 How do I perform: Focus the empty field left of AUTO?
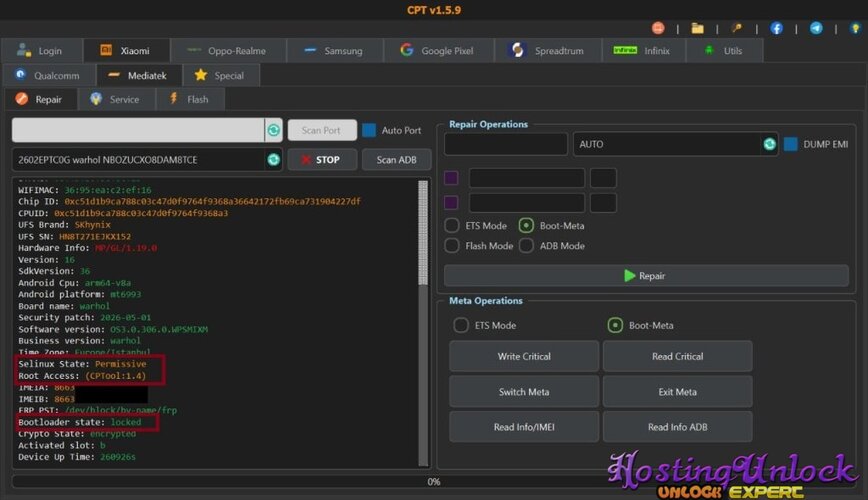pos(506,144)
